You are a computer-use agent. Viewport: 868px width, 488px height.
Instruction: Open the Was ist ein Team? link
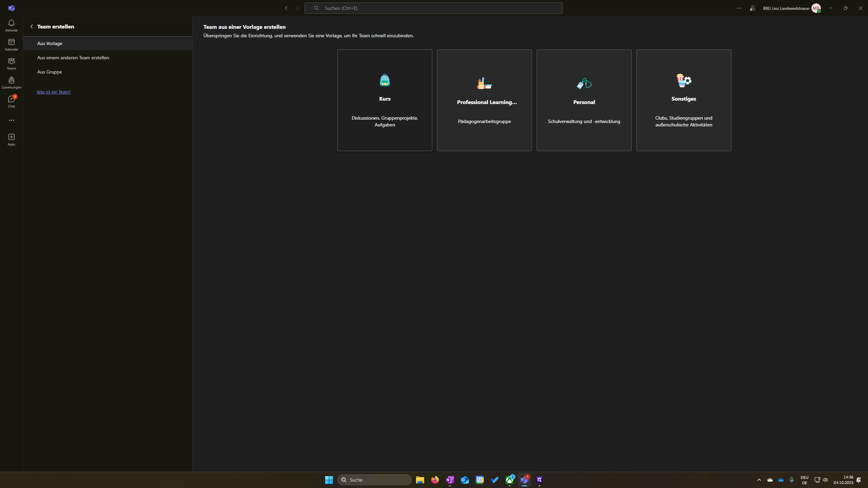pos(54,92)
